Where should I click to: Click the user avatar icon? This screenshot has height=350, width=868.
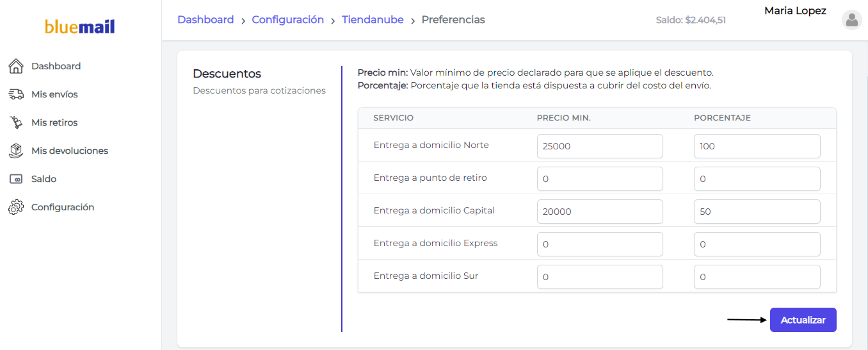tap(851, 20)
